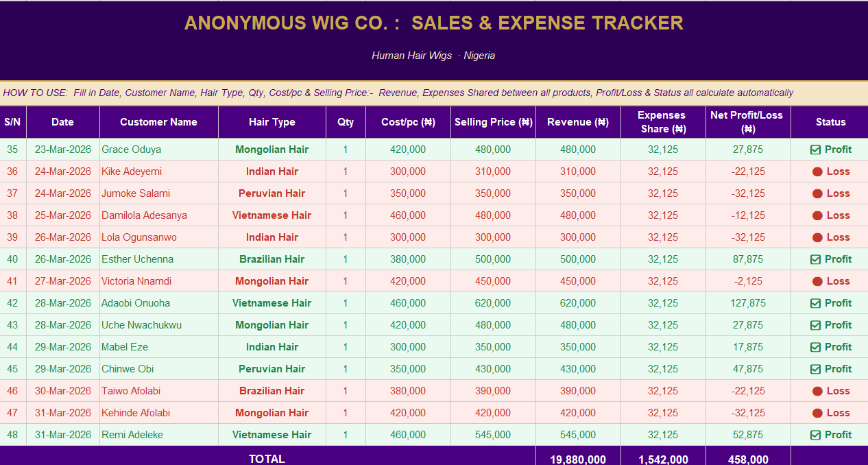This screenshot has width=868, height=465.
Task: Click the 'Human Hair Wigs · Nigeria' subtitle
Action: [433, 56]
